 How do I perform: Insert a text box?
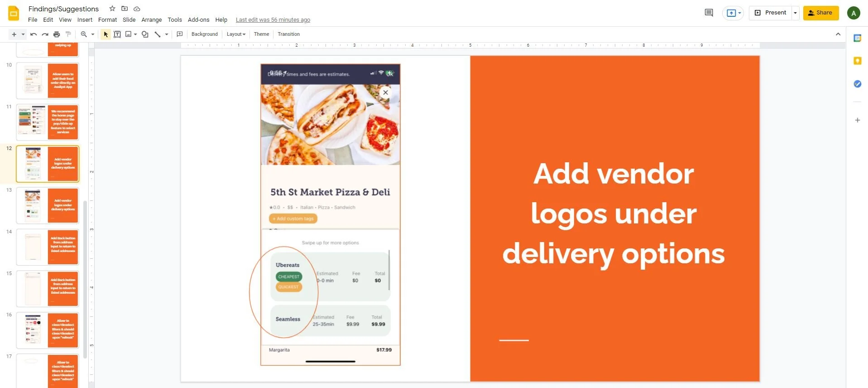click(117, 34)
